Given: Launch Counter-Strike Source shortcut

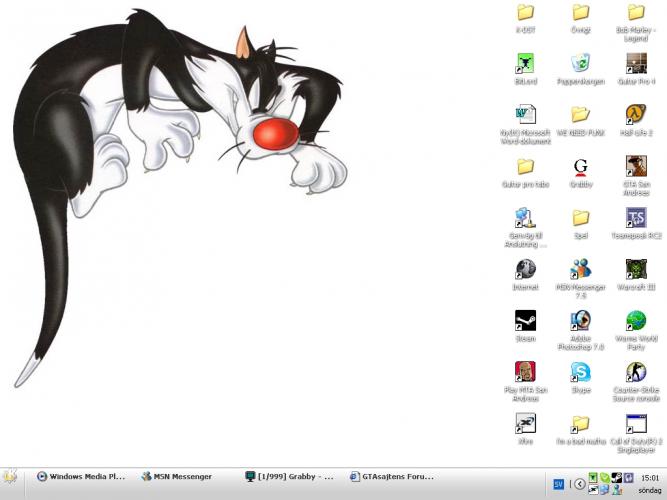Looking at the screenshot, I should 636,373.
